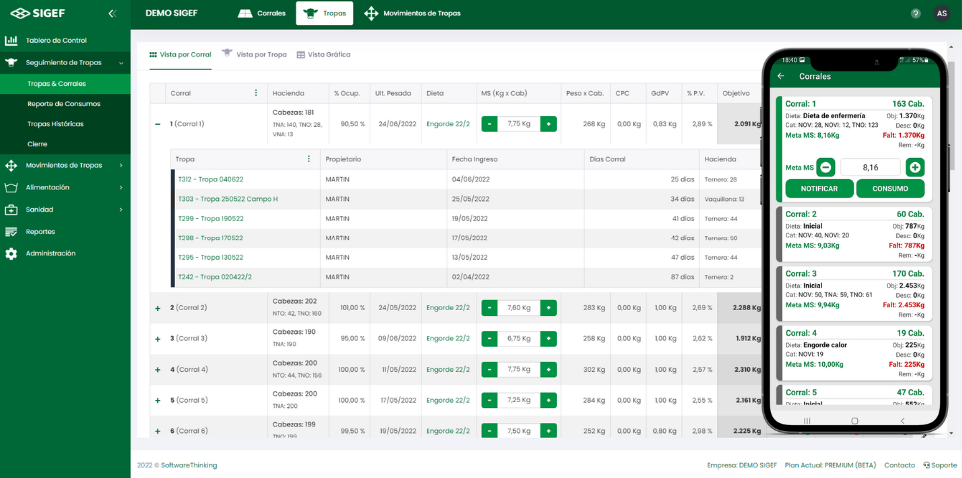This screenshot has height=478, width=962.
Task: Increase MS for Corral 1 with plus button
Action: coord(548,124)
